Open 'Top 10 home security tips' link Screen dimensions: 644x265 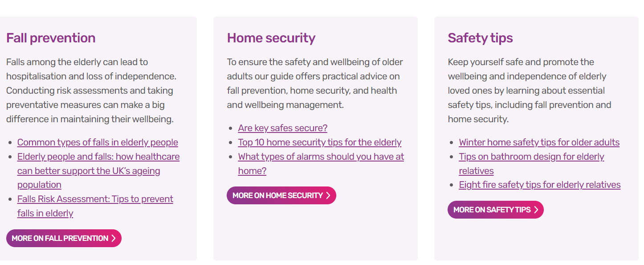[319, 142]
